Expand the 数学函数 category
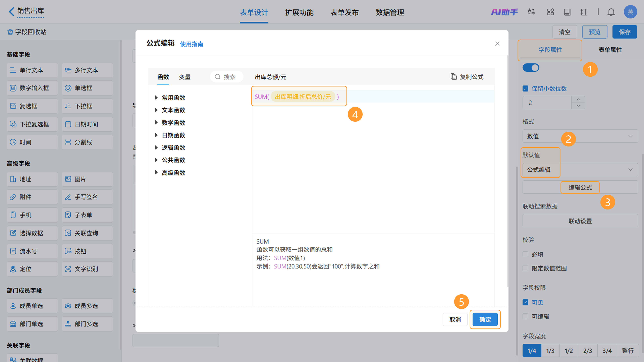The height and width of the screenshot is (362, 644). tap(156, 122)
